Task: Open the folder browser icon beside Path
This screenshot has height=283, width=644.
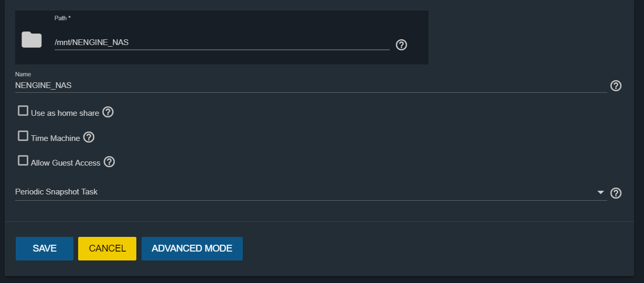Action: point(31,40)
